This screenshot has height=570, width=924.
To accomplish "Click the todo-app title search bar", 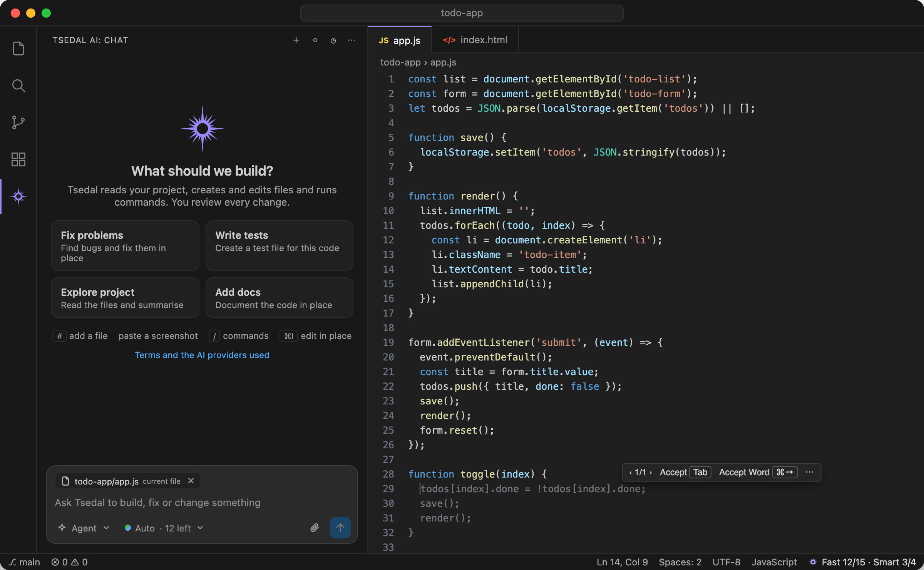I will (462, 13).
